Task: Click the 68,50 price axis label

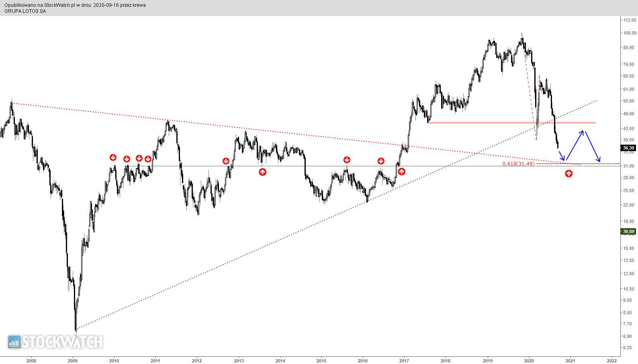Action: tap(628, 76)
